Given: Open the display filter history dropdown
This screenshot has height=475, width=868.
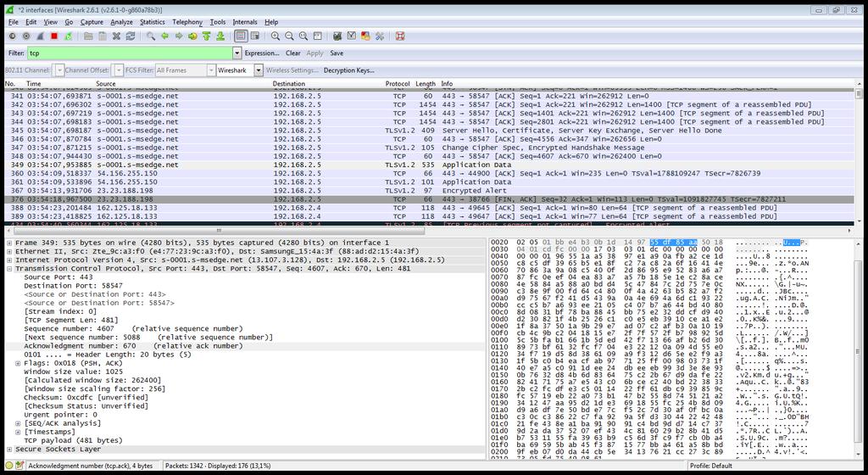Looking at the screenshot, I should [237, 53].
